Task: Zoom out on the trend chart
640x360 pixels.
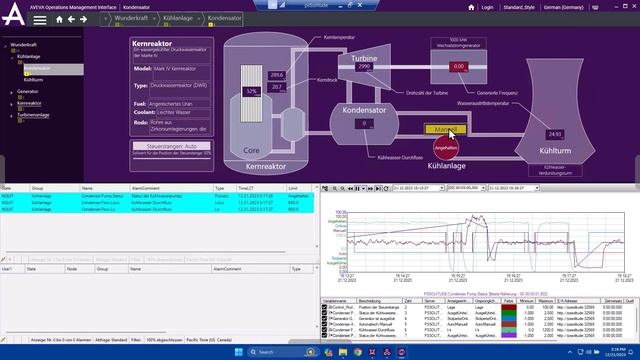Action: [342, 188]
